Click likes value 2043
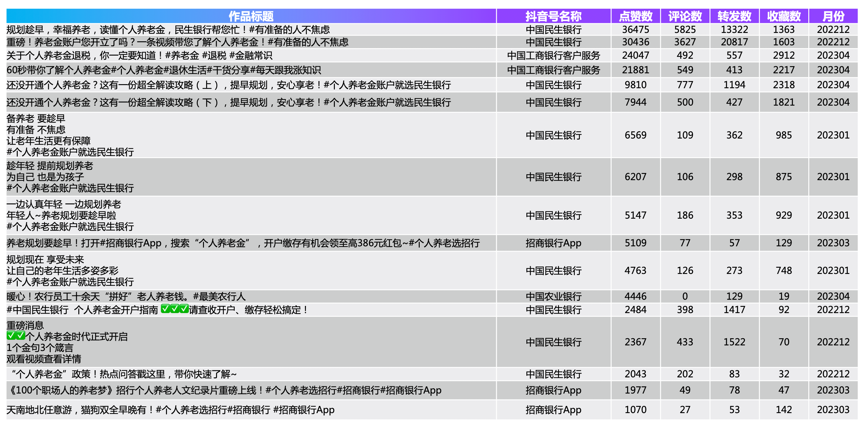 coord(635,374)
